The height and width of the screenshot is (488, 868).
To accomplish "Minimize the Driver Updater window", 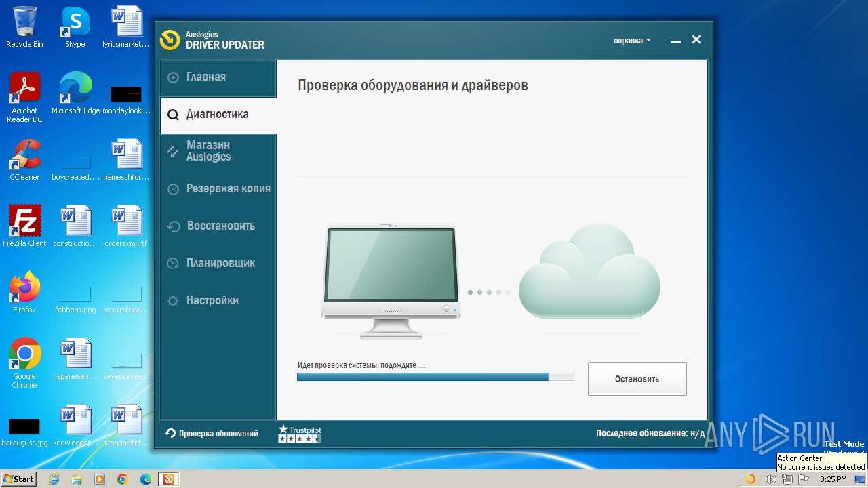I will pyautogui.click(x=675, y=41).
